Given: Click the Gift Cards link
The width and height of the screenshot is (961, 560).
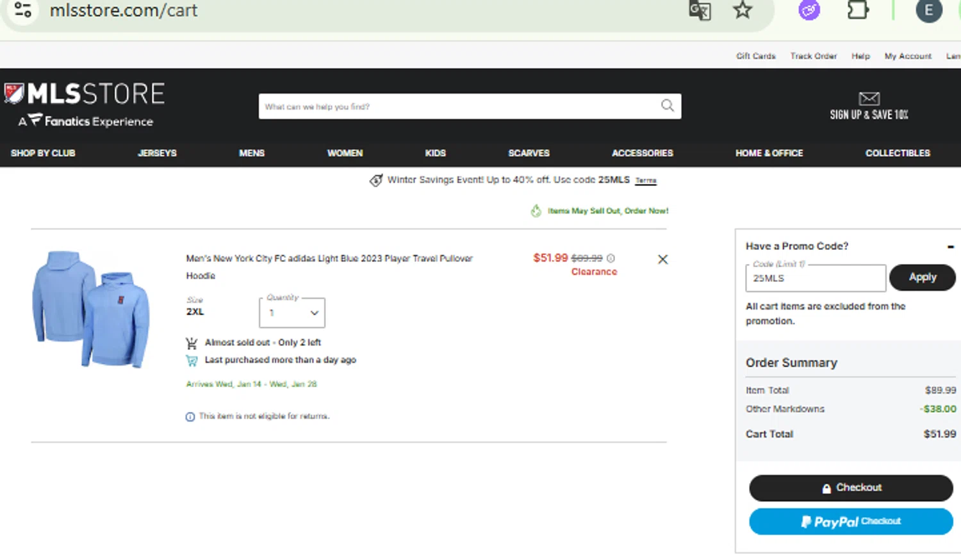Looking at the screenshot, I should click(756, 56).
